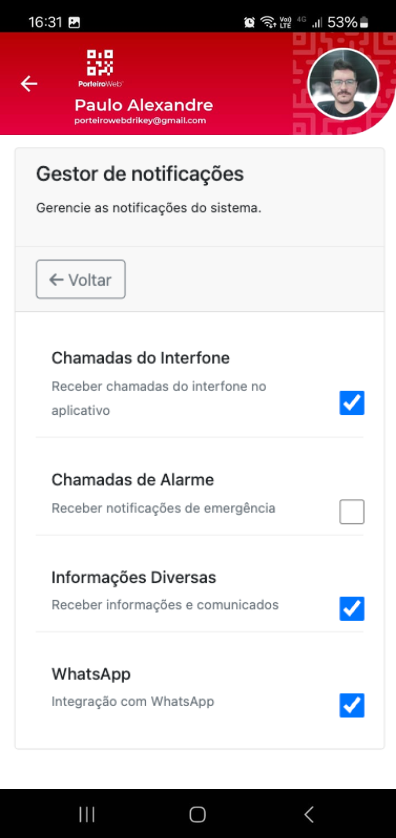Tap the Android recent apps icon
The height and width of the screenshot is (838, 396).
87,814
